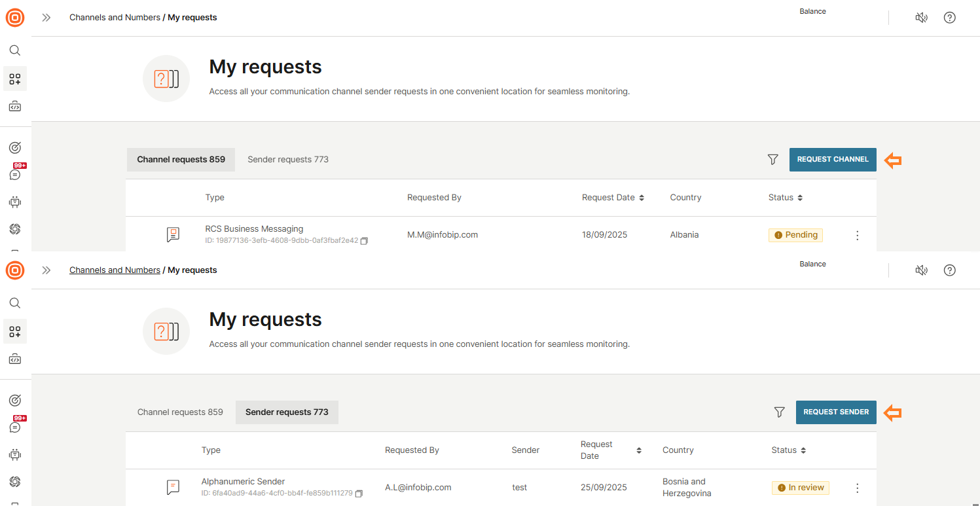Copy the Alphanumeric Sender request ID

(x=359, y=494)
